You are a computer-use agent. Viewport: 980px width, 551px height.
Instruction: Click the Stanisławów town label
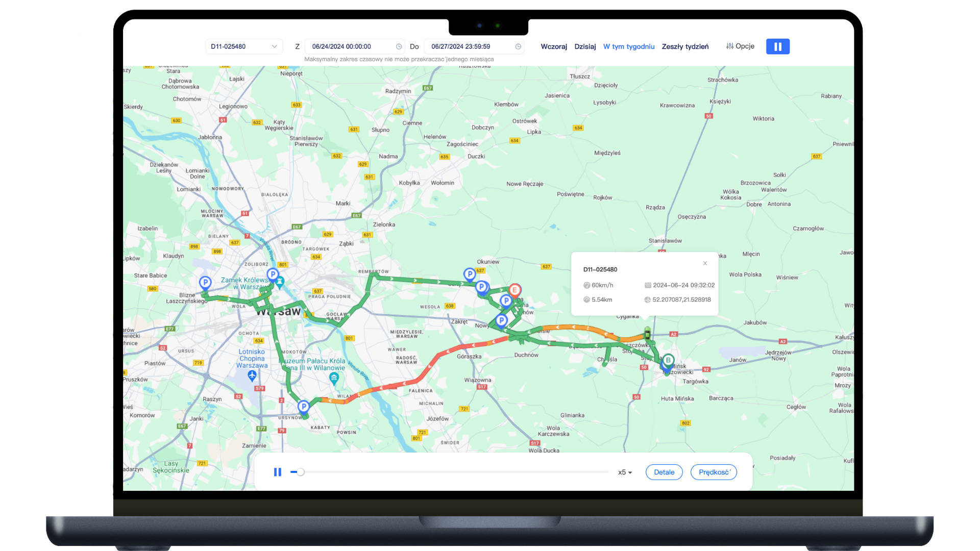tap(665, 241)
